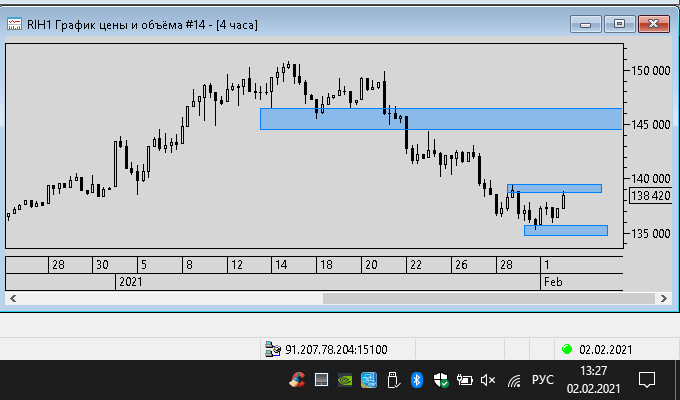Open the taskbar clock showing 13:27

coord(593,380)
